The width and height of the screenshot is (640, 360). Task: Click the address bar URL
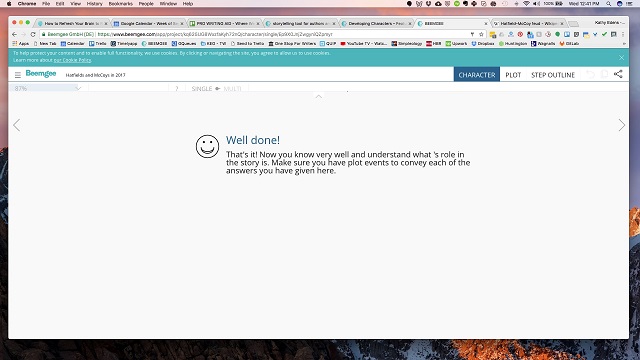click(x=215, y=34)
